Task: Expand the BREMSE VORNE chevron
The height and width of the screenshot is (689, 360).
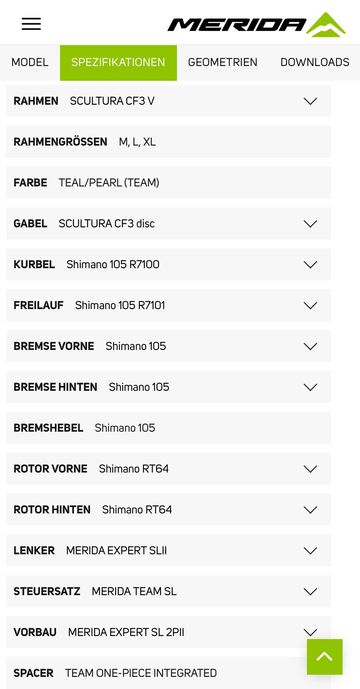Action: [310, 346]
